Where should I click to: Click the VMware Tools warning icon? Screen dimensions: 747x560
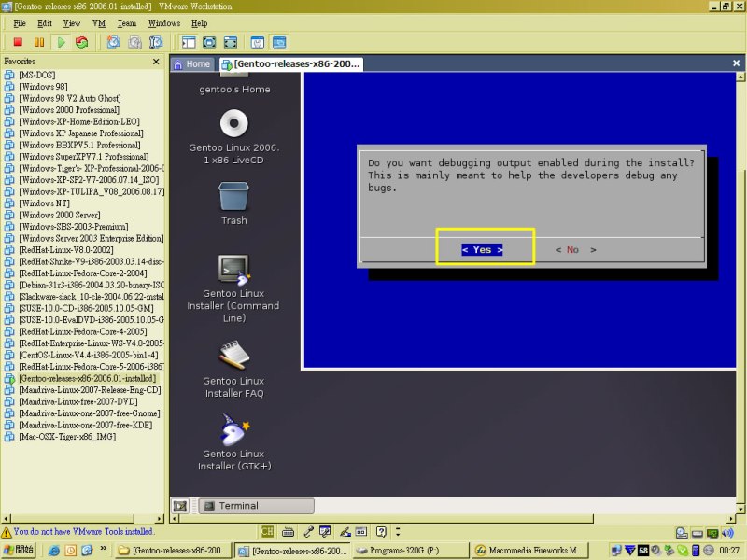click(x=7, y=532)
